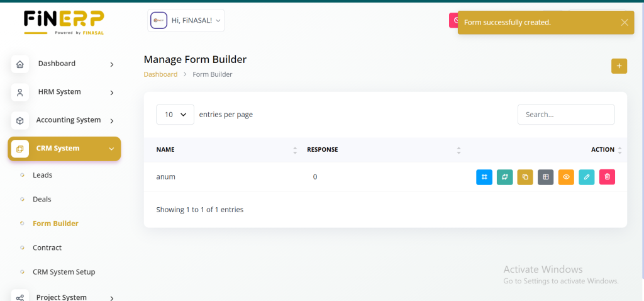Image resolution: width=644 pixels, height=301 pixels.
Task: Open the Leads submenu item
Action: coord(43,175)
